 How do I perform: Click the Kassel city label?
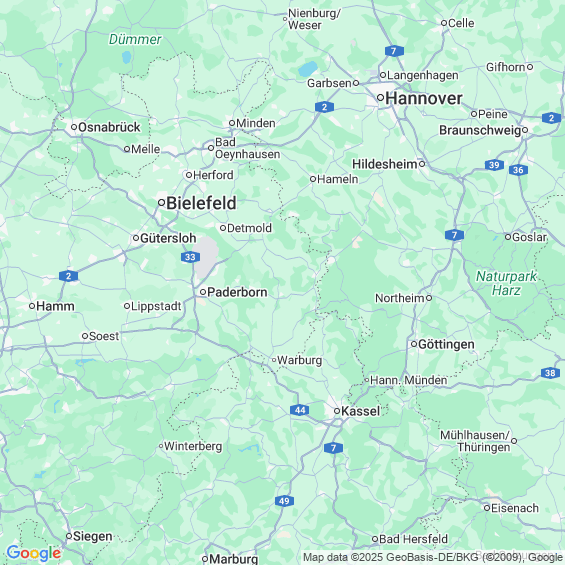pos(360,411)
